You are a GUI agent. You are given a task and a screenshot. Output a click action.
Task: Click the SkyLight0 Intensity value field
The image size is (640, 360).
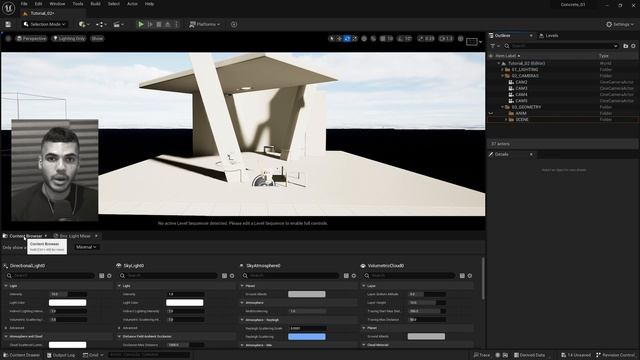[x=184, y=294]
